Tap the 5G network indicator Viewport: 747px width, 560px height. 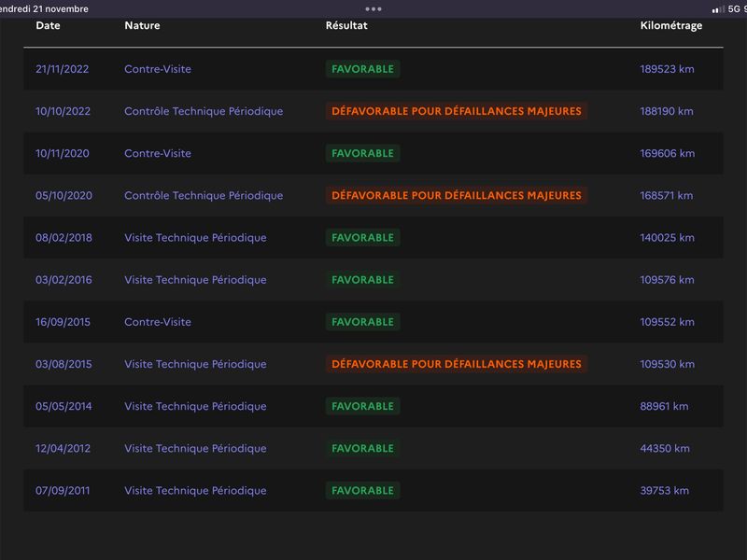click(734, 8)
